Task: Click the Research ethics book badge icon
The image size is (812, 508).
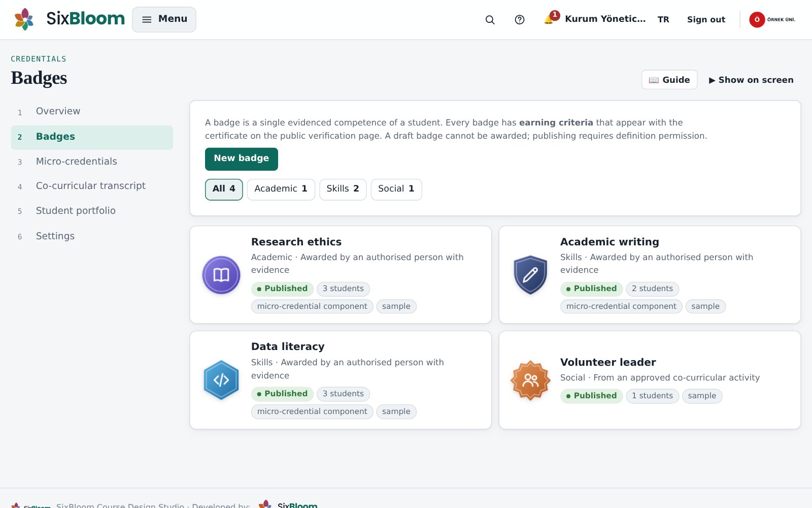Action: click(x=221, y=275)
